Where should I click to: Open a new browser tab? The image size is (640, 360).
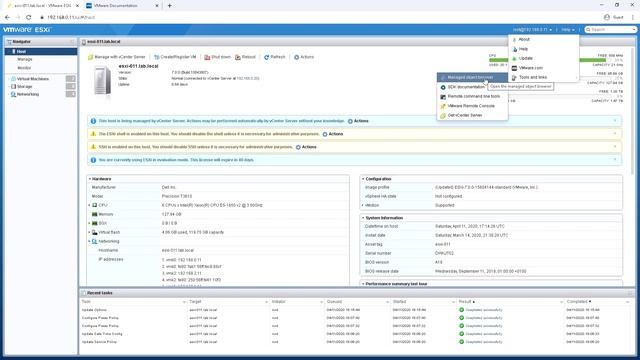pos(169,6)
